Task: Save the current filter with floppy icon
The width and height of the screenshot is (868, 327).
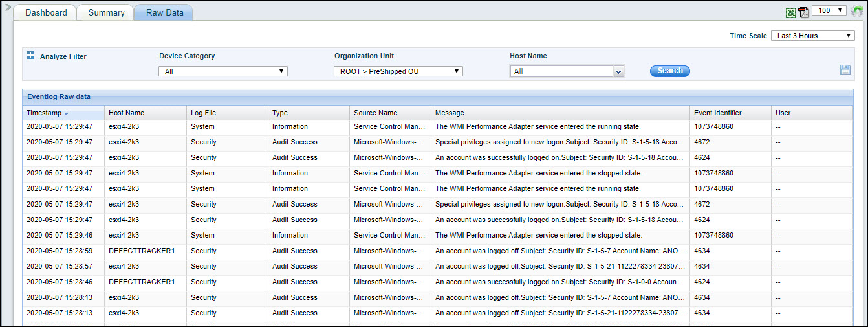Action: [x=845, y=70]
